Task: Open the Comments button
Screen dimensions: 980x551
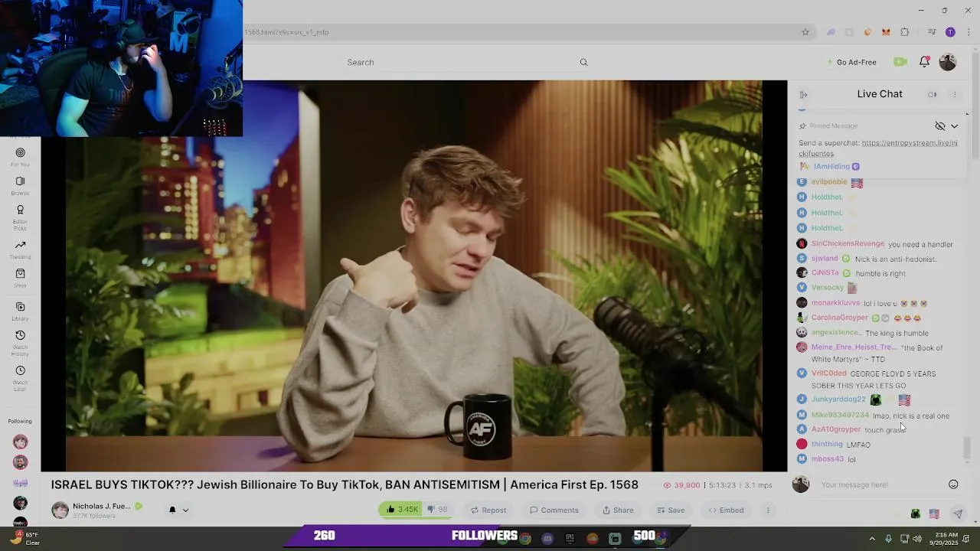Action: (554, 510)
